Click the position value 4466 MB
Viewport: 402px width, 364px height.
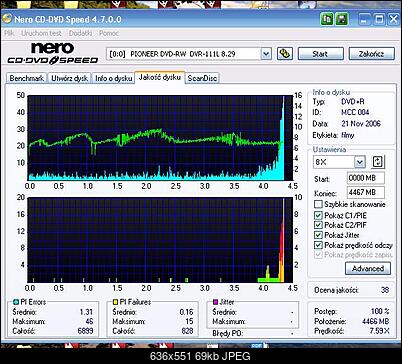[376, 321]
